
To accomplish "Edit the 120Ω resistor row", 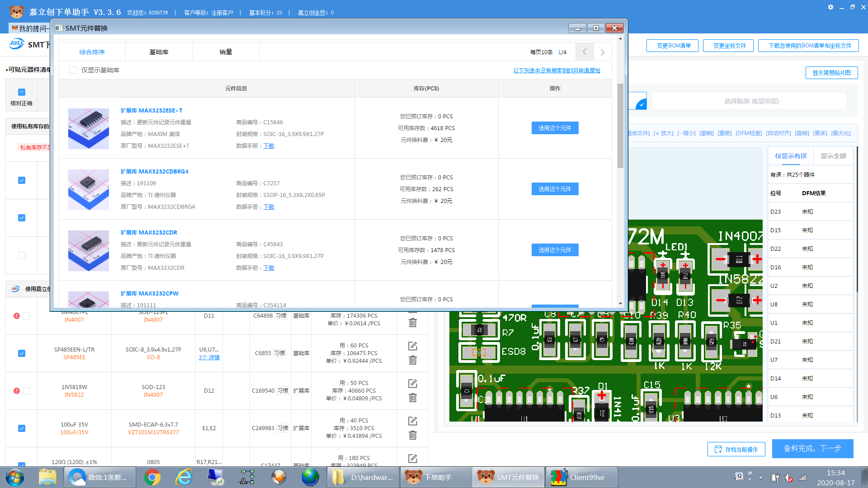I will coord(412,458).
